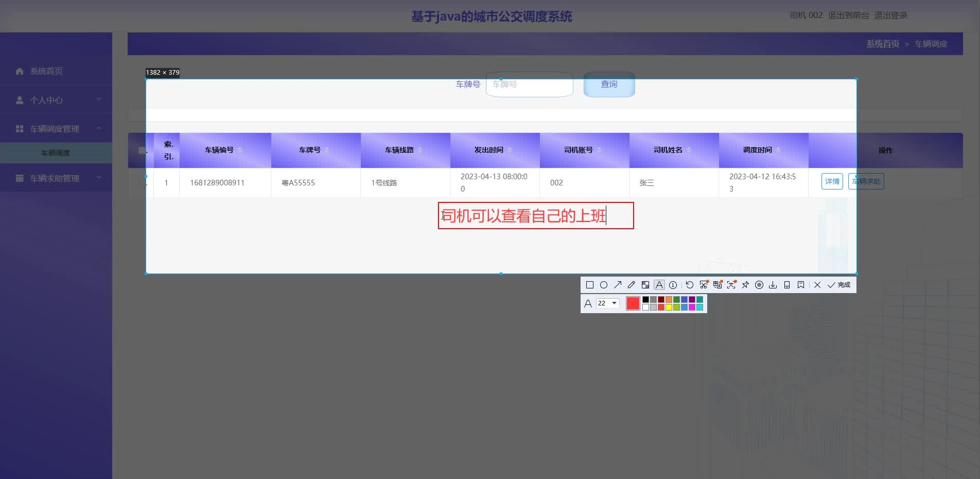Cancel the screenshot with X icon
This screenshot has height=479, width=980.
817,285
